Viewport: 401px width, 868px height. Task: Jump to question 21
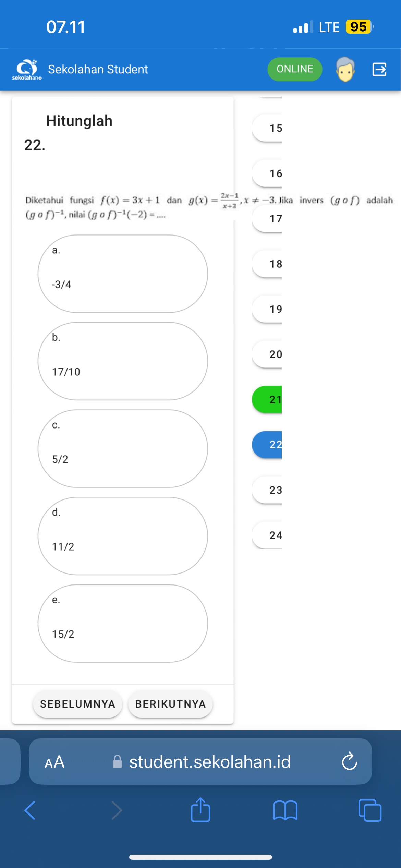(x=267, y=399)
